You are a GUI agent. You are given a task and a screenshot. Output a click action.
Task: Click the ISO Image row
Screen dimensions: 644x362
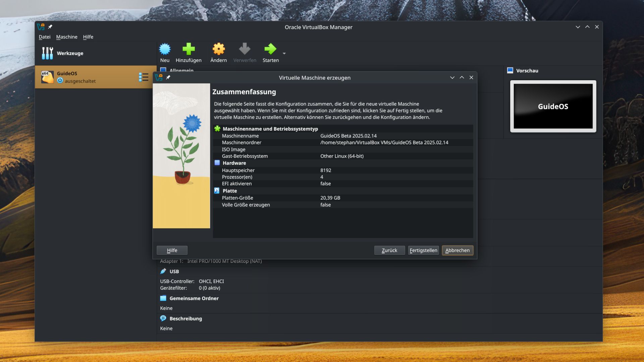343,149
